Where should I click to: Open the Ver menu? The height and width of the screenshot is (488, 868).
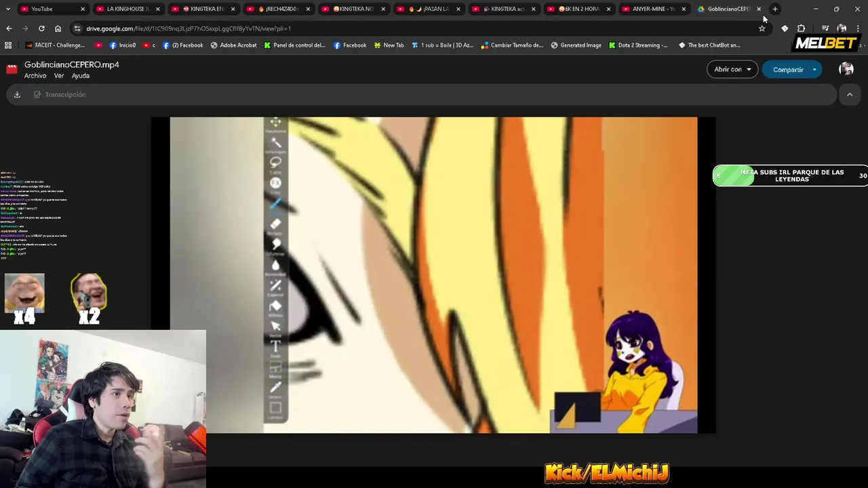coord(59,76)
